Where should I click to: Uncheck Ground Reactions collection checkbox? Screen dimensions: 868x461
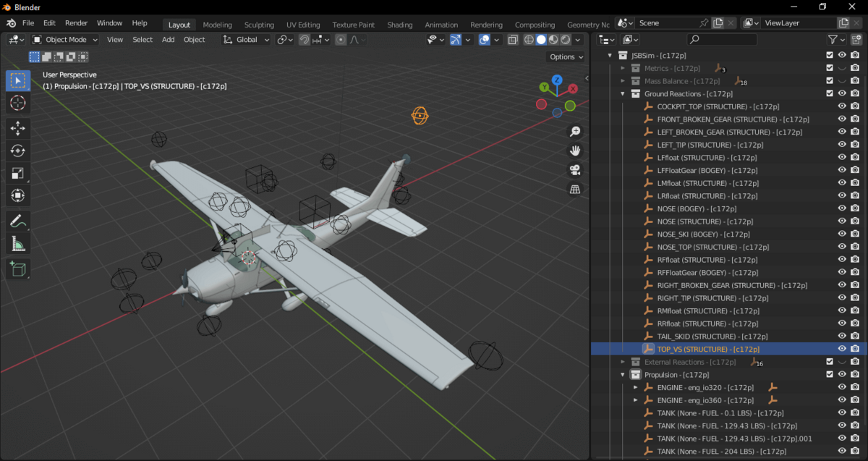[830, 93]
